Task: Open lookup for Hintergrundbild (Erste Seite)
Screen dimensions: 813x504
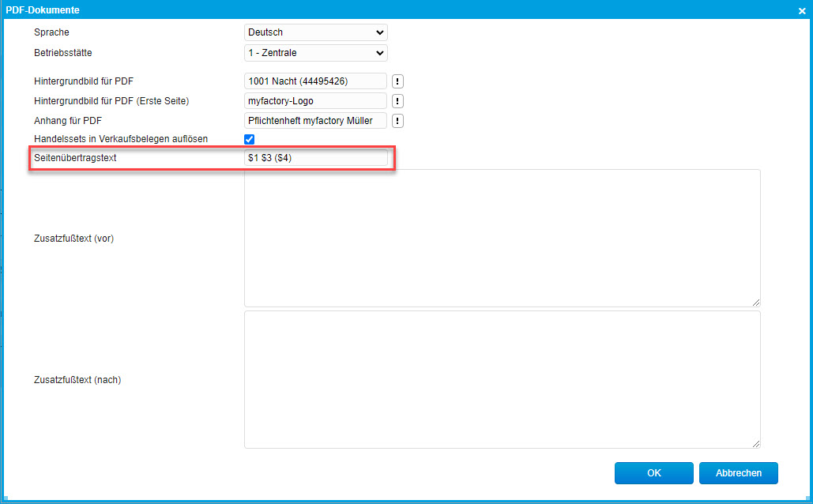Action: (x=397, y=101)
